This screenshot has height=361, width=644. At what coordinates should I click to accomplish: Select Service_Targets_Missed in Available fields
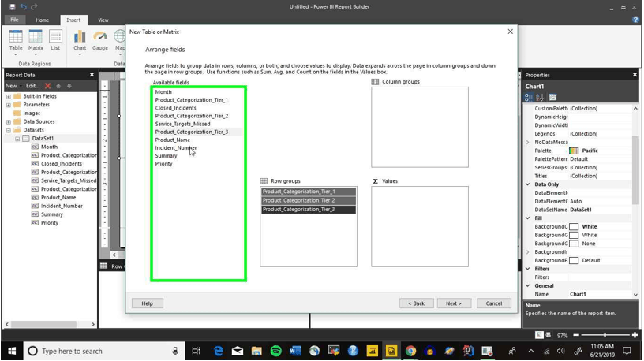click(x=183, y=124)
